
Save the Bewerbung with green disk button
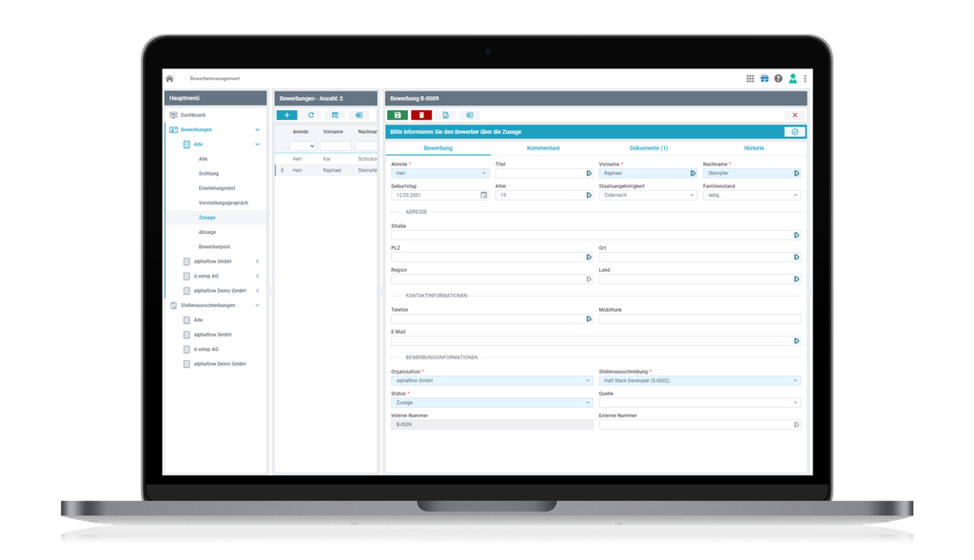click(398, 115)
